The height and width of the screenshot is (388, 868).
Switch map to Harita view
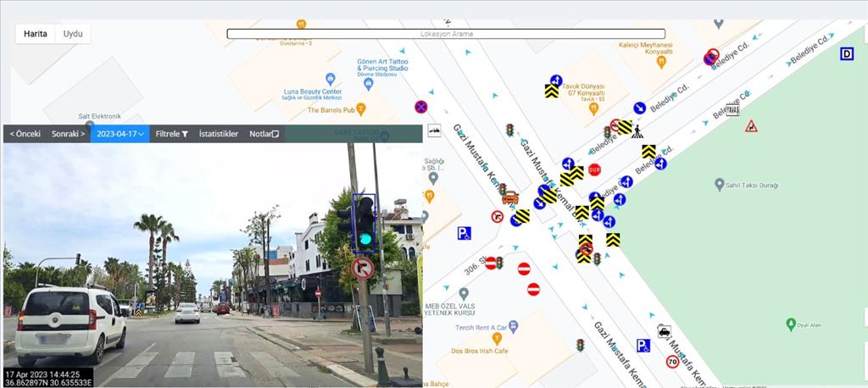(x=36, y=34)
